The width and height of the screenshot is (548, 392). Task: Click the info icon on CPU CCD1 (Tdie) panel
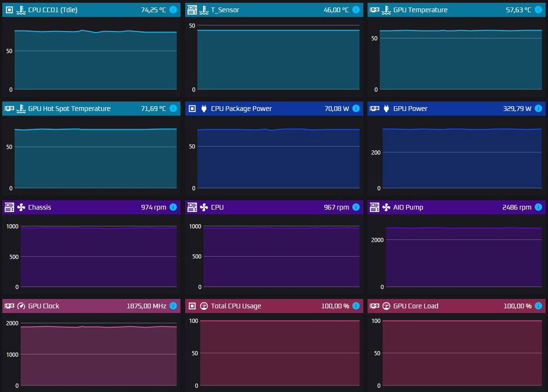pyautogui.click(x=173, y=10)
